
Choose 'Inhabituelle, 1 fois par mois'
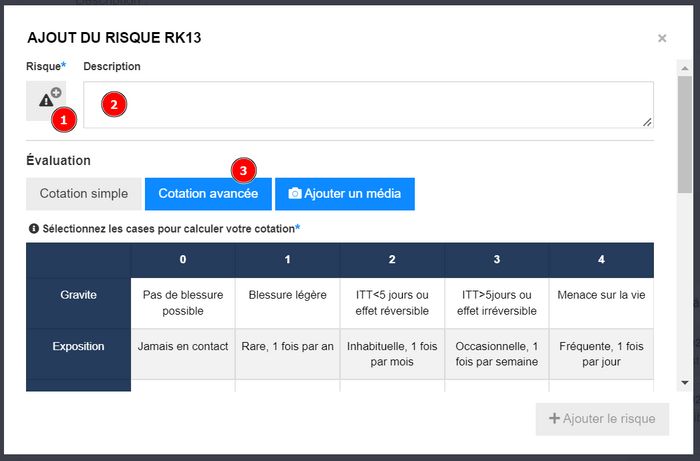392,354
